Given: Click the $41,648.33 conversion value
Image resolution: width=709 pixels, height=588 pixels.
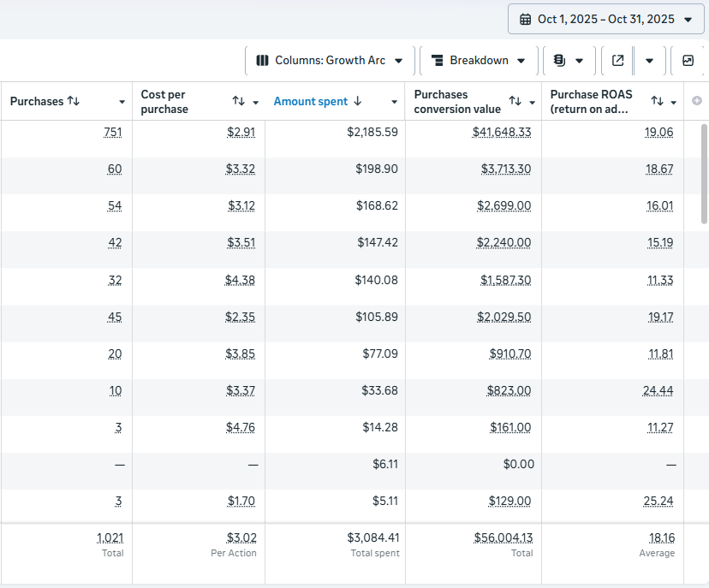Looking at the screenshot, I should [502, 132].
